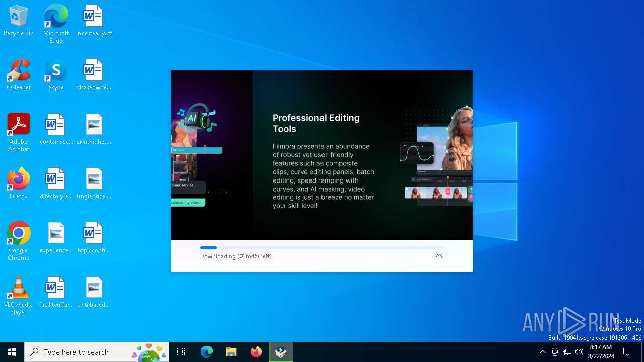
Task: Open Task View on the taskbar
Action: (x=181, y=352)
